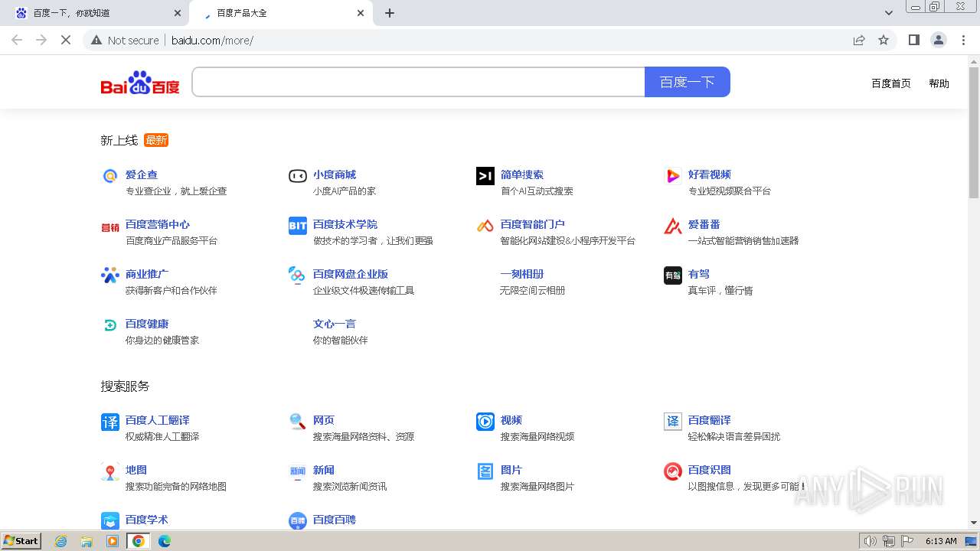Click the 百度识图 red icon
This screenshot has width=980, height=551.
[x=673, y=471]
